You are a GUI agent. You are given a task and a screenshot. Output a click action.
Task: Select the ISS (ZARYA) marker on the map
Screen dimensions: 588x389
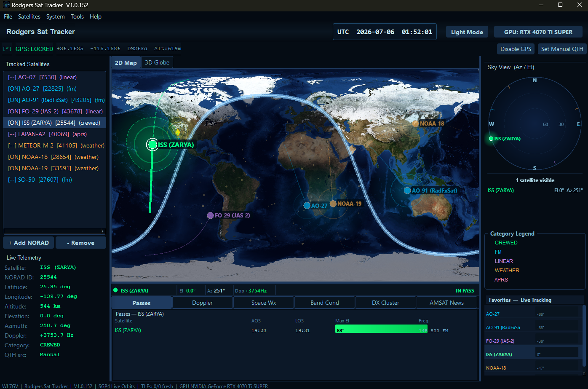(152, 145)
